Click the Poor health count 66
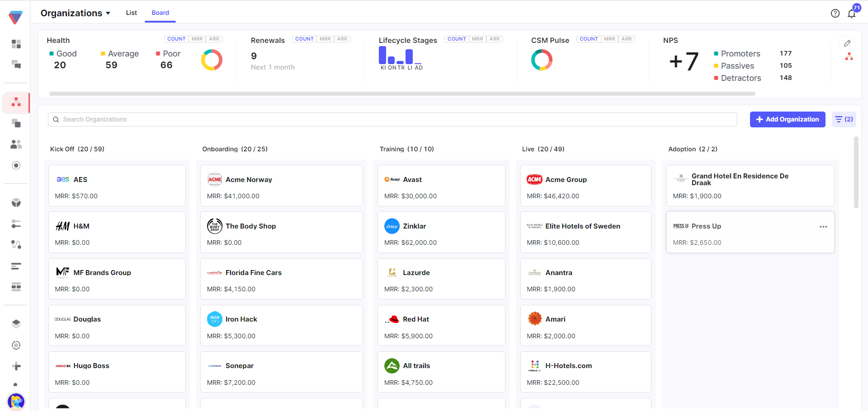 pos(166,65)
